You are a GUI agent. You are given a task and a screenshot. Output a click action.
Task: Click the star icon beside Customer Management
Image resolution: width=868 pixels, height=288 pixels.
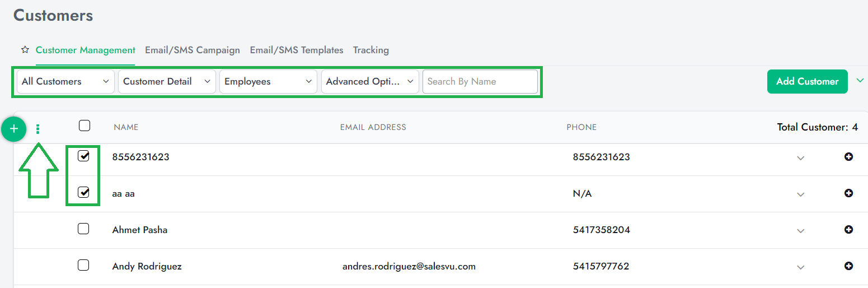tap(25, 50)
